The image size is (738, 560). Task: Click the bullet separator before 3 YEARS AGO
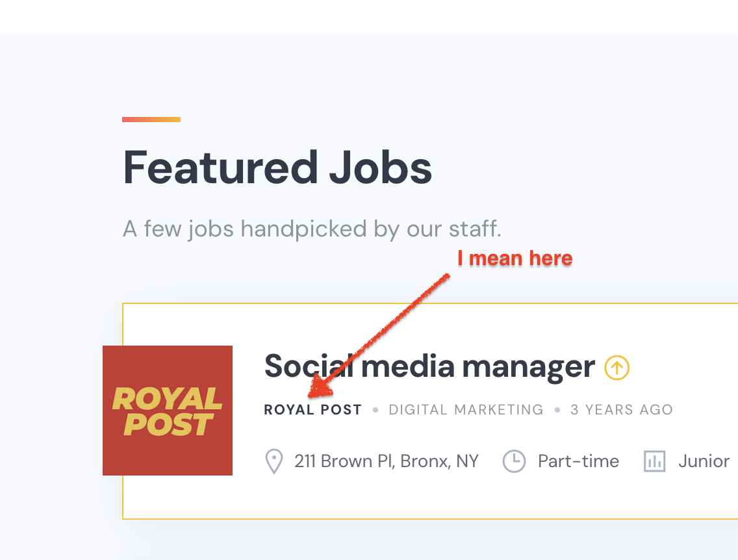(557, 410)
